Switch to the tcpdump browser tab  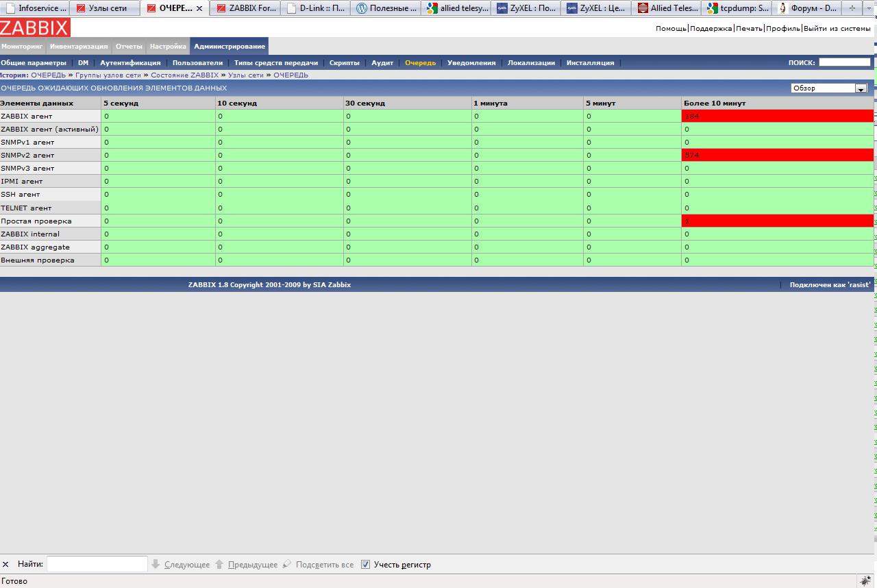(737, 8)
